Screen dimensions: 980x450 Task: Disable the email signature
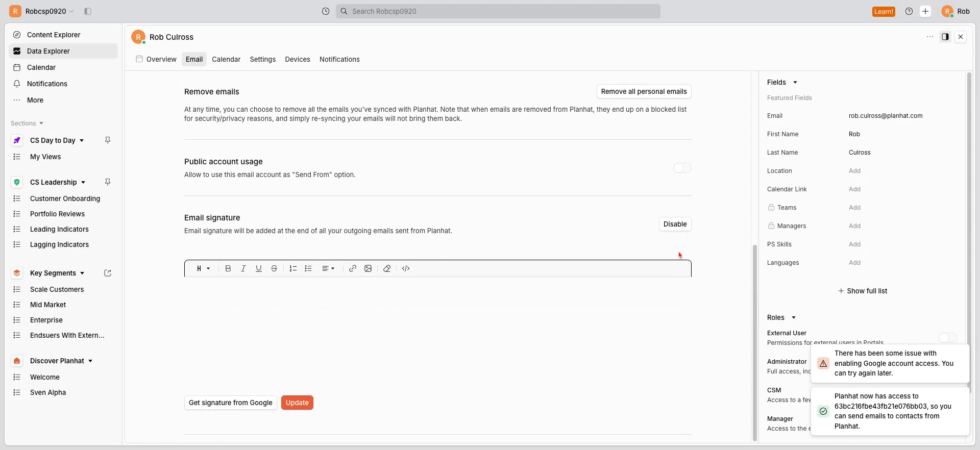675,224
